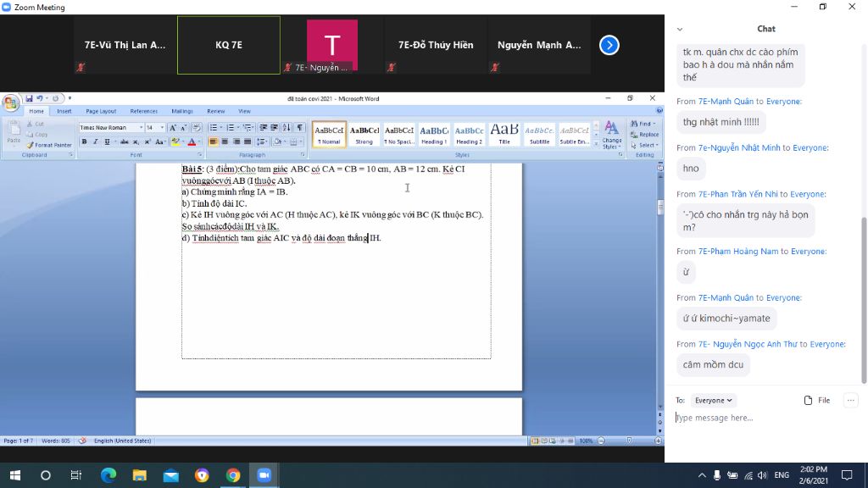868x488 pixels.
Task: Toggle bold formatting
Action: click(84, 142)
